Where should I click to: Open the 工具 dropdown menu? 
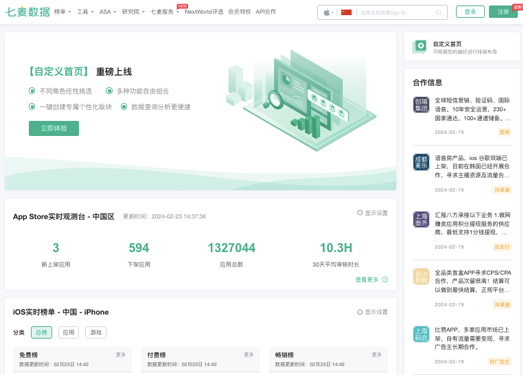(85, 12)
